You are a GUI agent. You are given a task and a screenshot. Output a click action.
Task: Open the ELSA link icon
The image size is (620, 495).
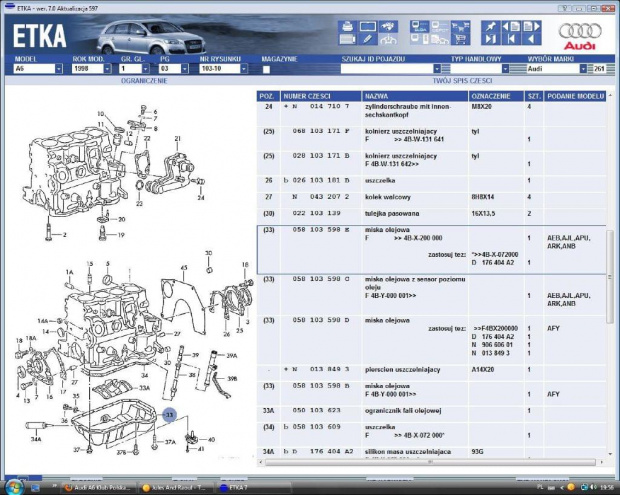(x=419, y=26)
